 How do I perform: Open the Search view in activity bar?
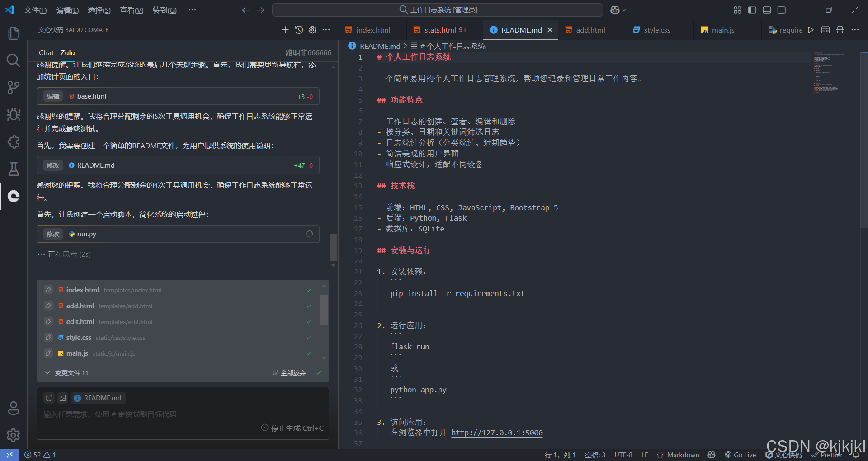(x=14, y=61)
